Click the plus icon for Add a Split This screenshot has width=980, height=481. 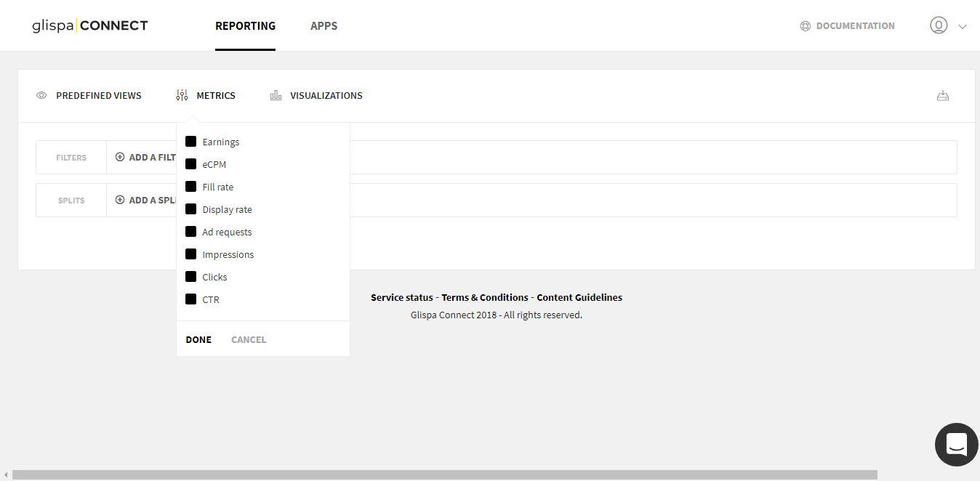120,200
